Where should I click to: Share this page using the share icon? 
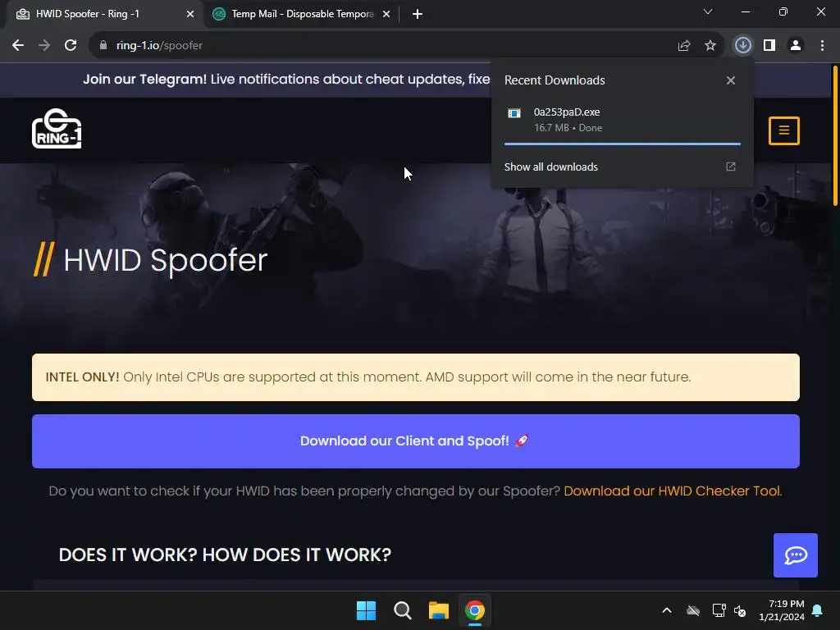click(x=684, y=46)
